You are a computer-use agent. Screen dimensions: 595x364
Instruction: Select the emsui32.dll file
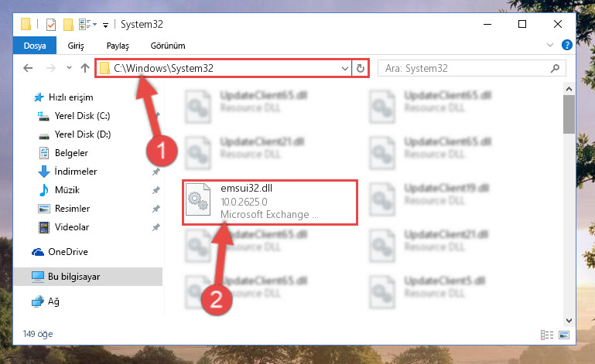tap(270, 202)
